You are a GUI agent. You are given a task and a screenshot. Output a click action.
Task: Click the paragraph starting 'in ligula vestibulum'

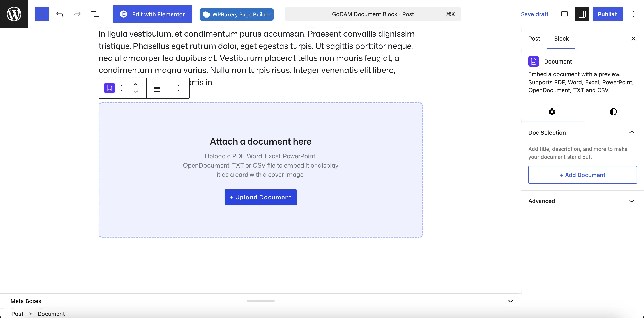click(x=257, y=58)
